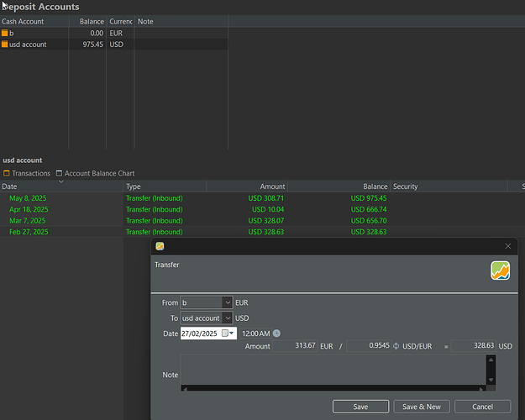Click the orange icon of usd account

5,45
